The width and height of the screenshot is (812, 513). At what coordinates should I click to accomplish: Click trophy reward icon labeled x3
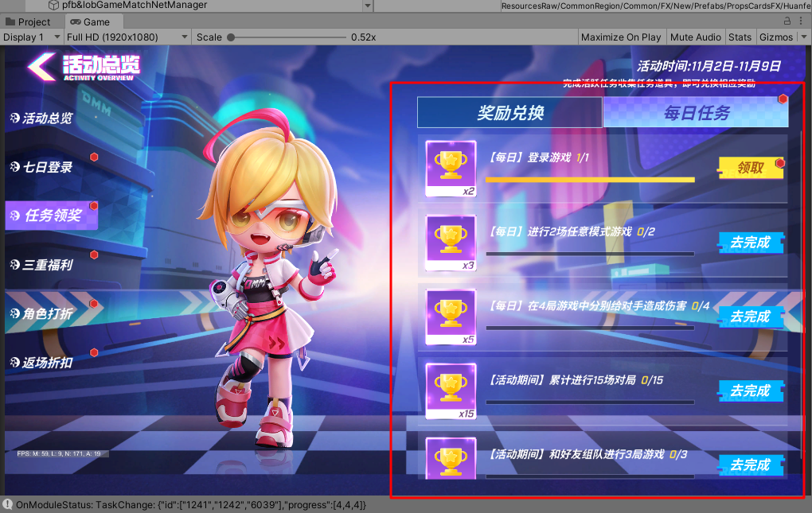[451, 243]
